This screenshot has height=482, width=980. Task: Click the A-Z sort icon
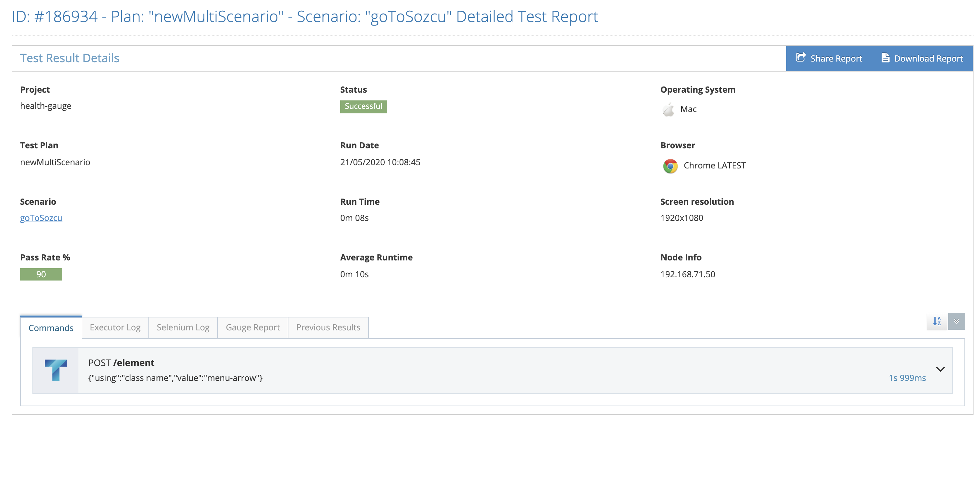pyautogui.click(x=937, y=321)
